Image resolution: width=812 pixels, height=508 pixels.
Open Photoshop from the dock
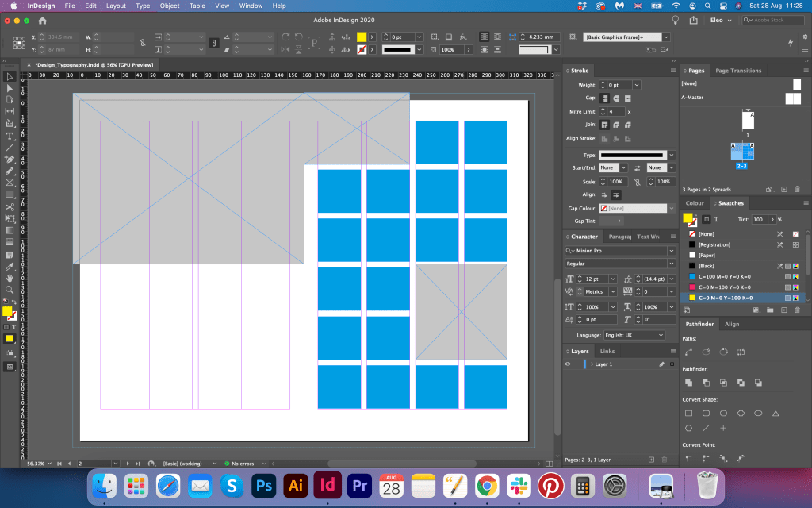coord(262,484)
